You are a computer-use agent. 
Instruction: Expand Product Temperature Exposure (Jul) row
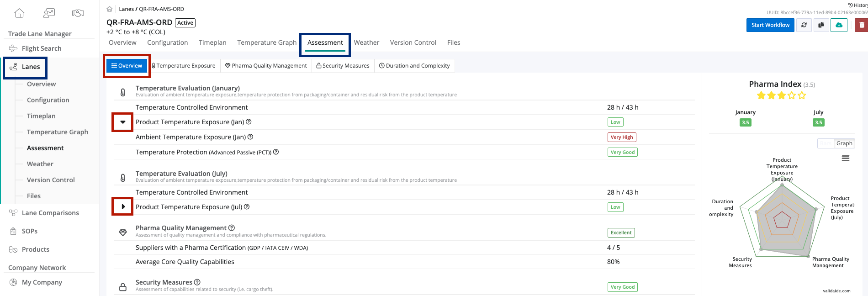pos(123,207)
